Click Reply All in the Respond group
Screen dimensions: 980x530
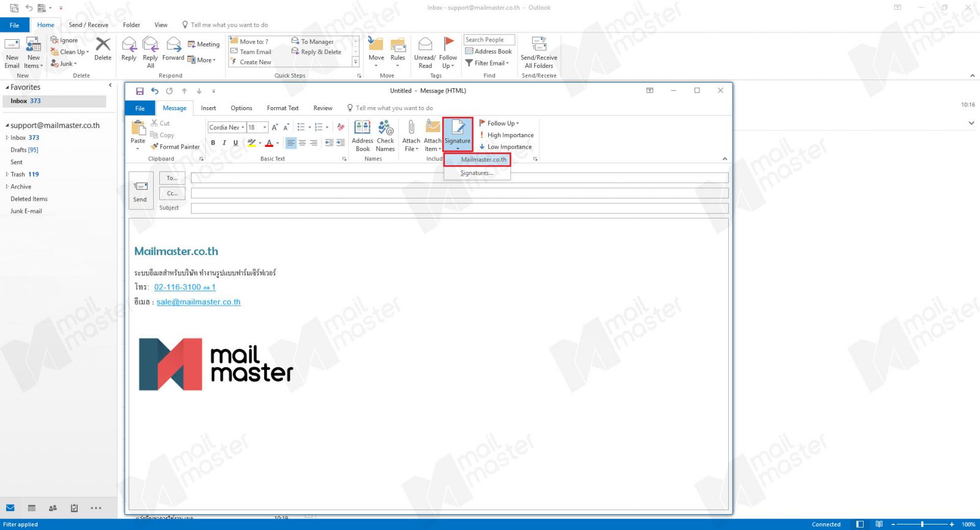pyautogui.click(x=150, y=45)
